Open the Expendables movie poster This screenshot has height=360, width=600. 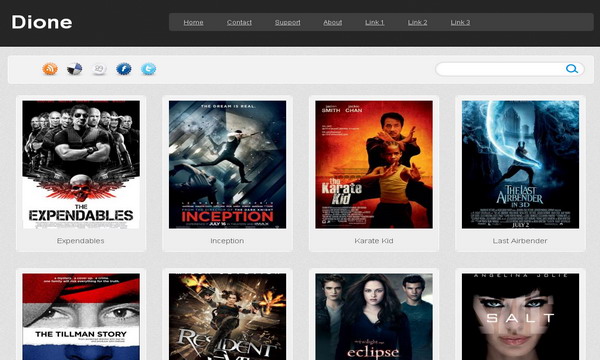click(81, 165)
